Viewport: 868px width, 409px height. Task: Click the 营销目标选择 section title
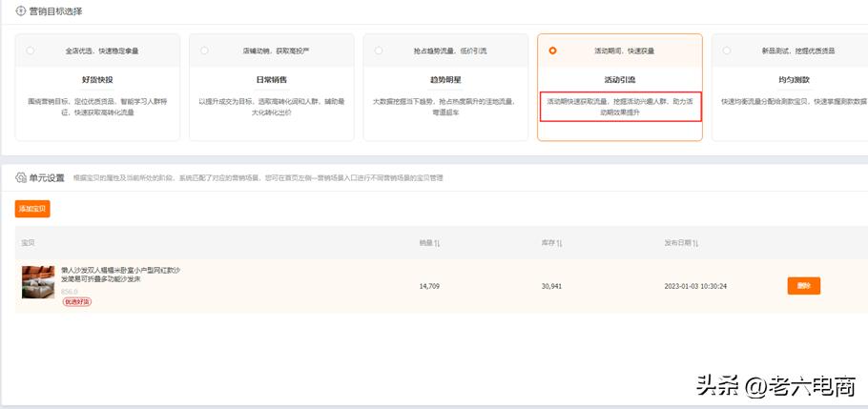pyautogui.click(x=55, y=10)
